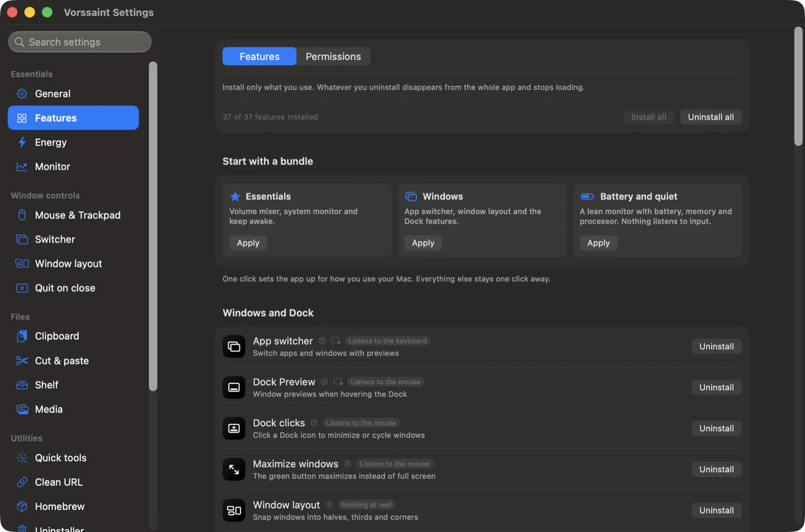Select the Clean URL link icon

point(22,482)
